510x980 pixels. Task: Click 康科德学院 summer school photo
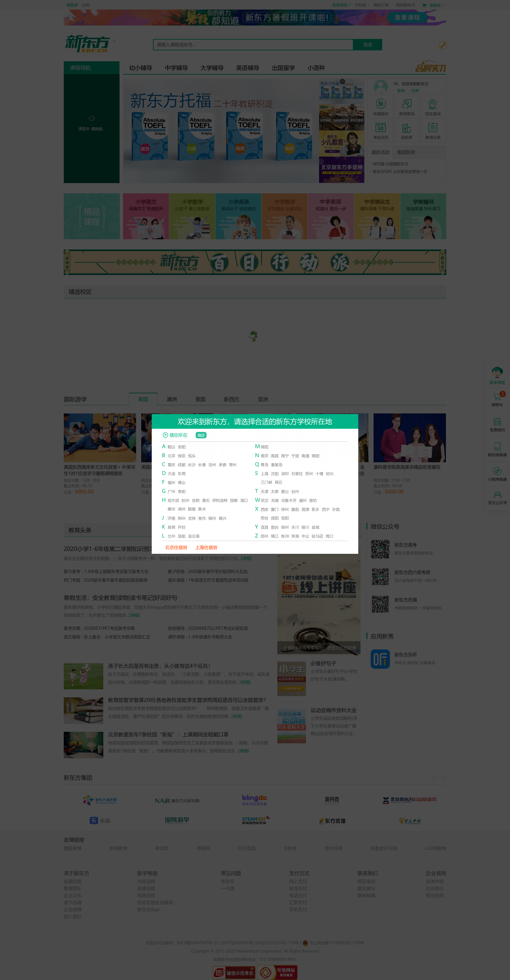[409, 437]
